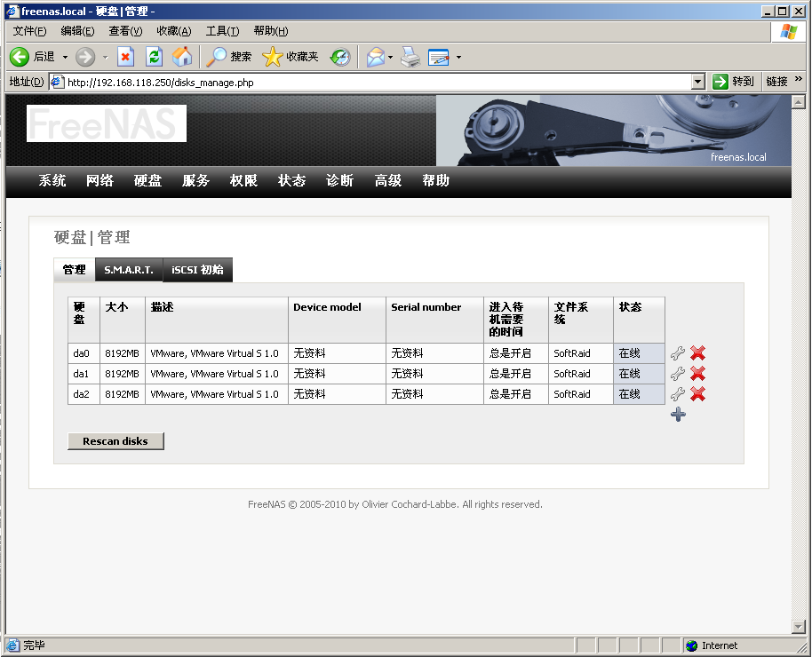This screenshot has width=812, height=657.
Task: Expand the Edit button dropdown arrow
Action: tap(458, 57)
